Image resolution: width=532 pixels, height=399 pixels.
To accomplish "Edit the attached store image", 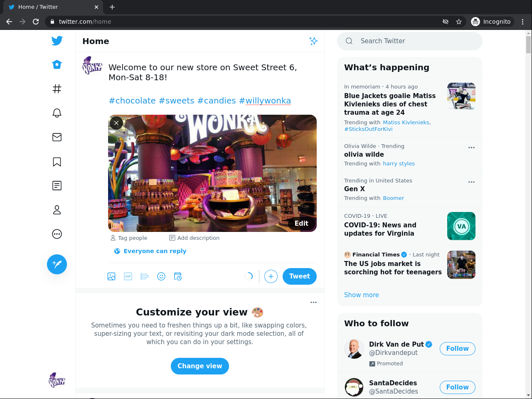I will click(301, 223).
